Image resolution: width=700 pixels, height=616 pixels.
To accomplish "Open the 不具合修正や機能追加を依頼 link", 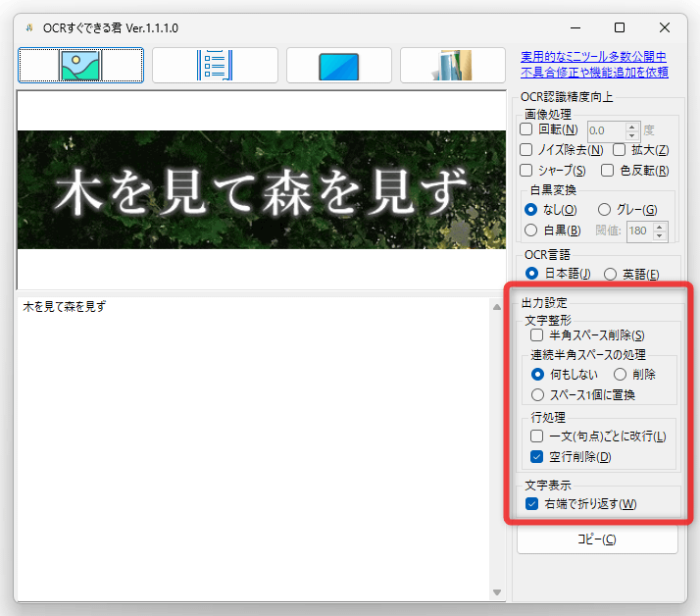I will pyautogui.click(x=594, y=72).
